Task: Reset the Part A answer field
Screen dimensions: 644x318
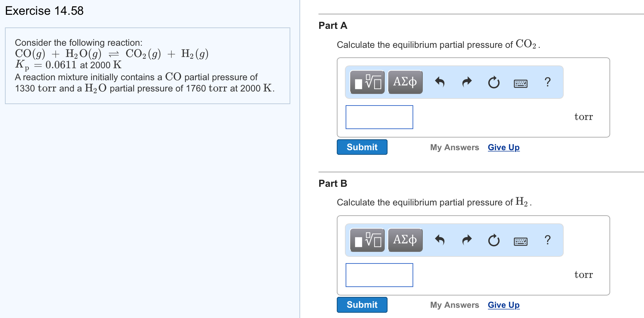Action: click(494, 82)
